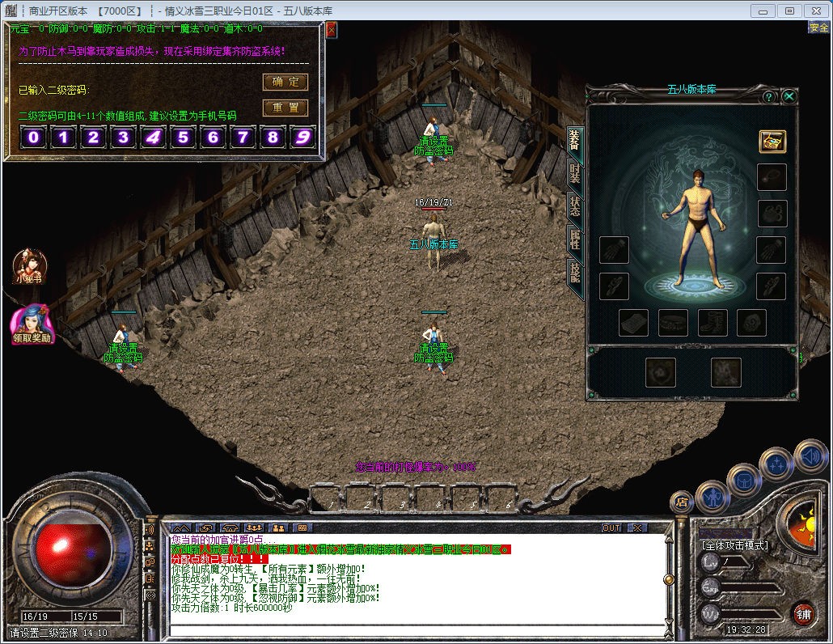This screenshot has width=833, height=644.
Task: Click the chat scrollbar gold knob
Action: [669, 579]
